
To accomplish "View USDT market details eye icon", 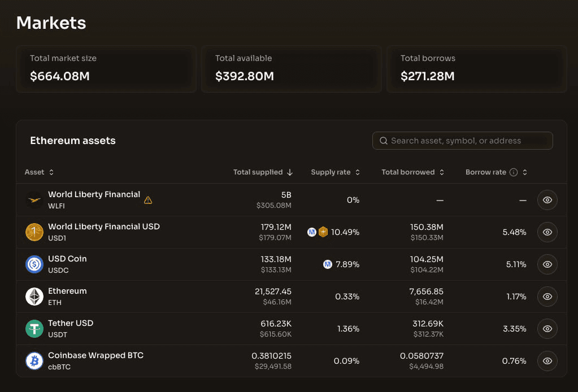I will (x=547, y=329).
